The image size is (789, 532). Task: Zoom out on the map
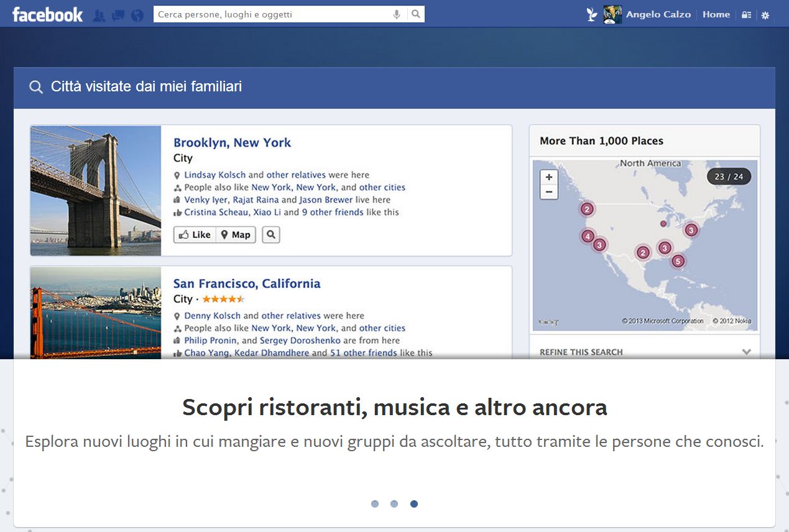[x=549, y=192]
